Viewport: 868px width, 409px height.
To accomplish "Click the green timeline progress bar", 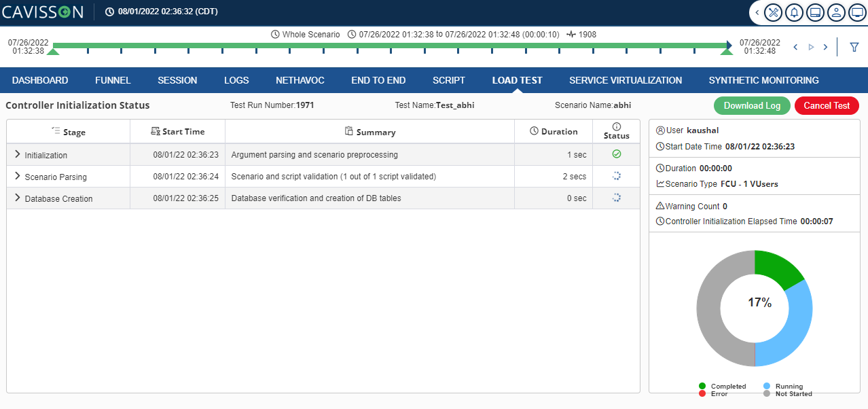I will tap(389, 46).
